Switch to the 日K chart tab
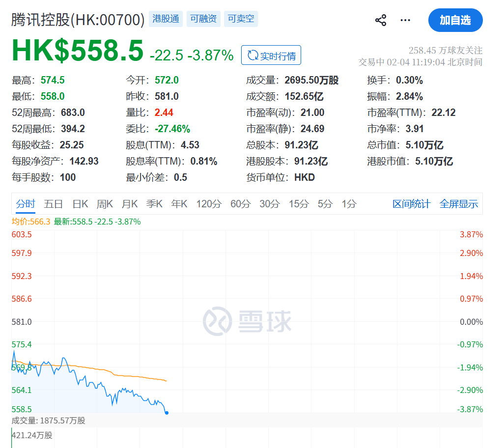Image resolution: width=504 pixels, height=448 pixels. [80, 203]
